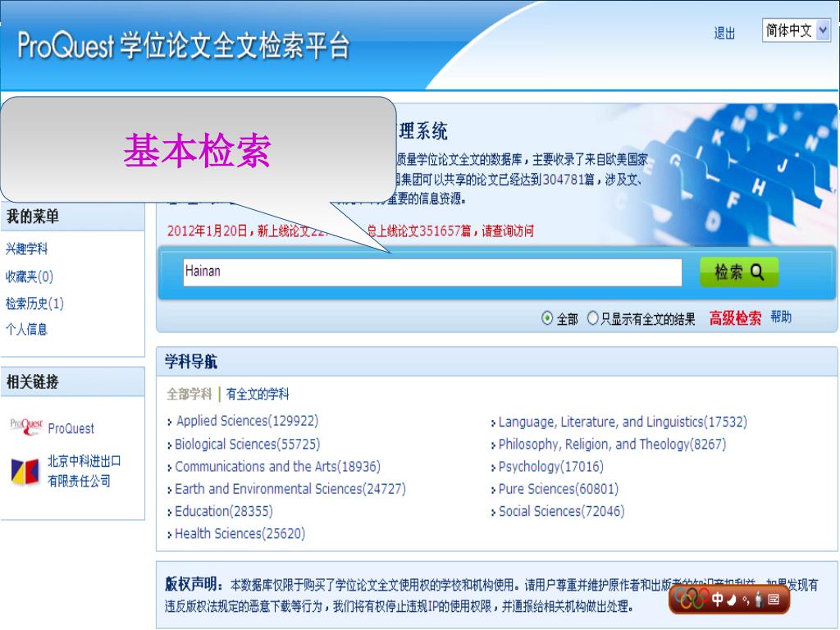
Task: Browse Psychology(17016) subject
Action: (x=550, y=467)
